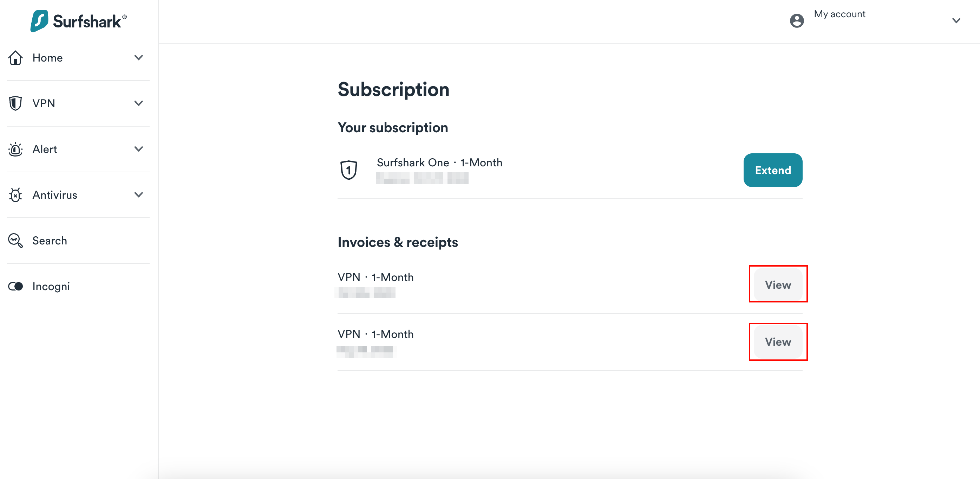Select the Alert siren icon
Viewport: 980px width, 479px height.
coord(15,149)
